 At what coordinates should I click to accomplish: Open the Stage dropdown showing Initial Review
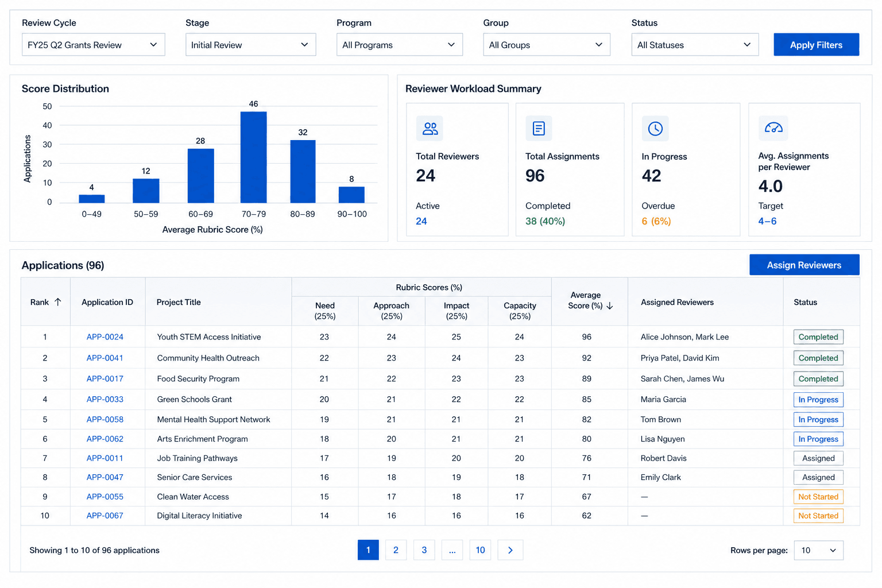click(x=250, y=45)
